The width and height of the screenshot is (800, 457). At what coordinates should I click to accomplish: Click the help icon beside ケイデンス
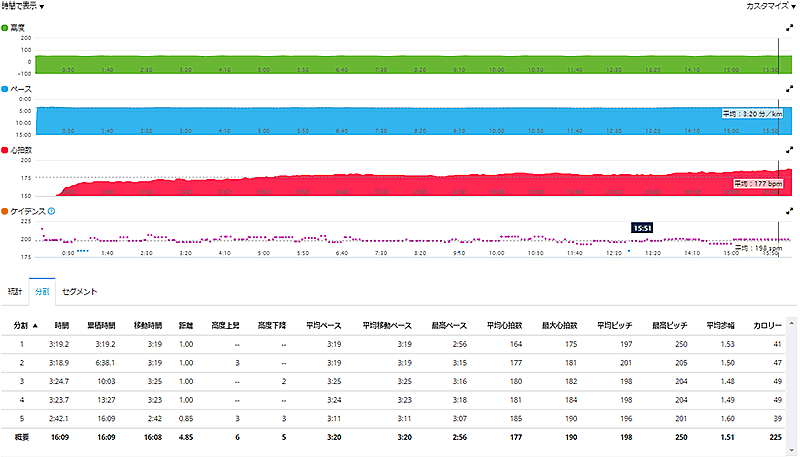point(51,211)
